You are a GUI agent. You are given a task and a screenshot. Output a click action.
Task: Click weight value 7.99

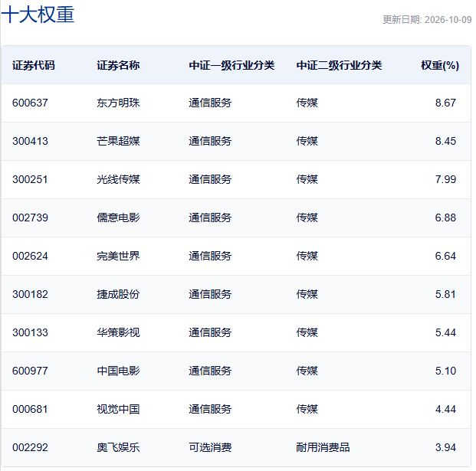click(445, 179)
